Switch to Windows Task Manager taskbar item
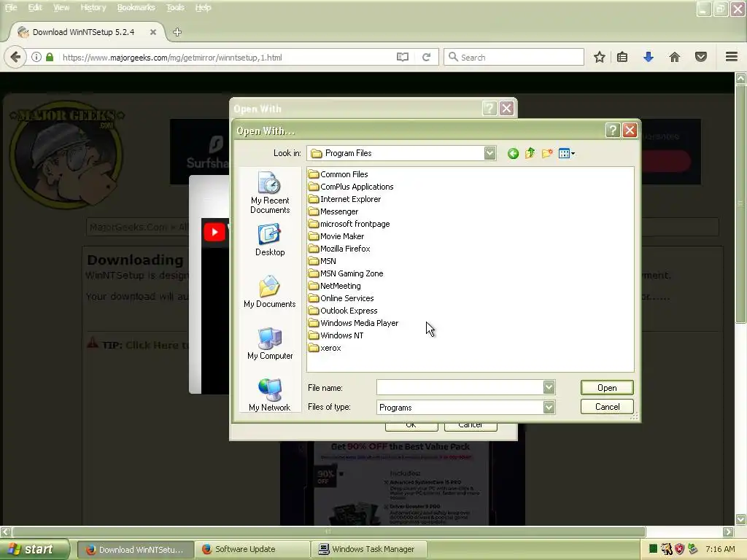747x560 pixels. (368, 550)
